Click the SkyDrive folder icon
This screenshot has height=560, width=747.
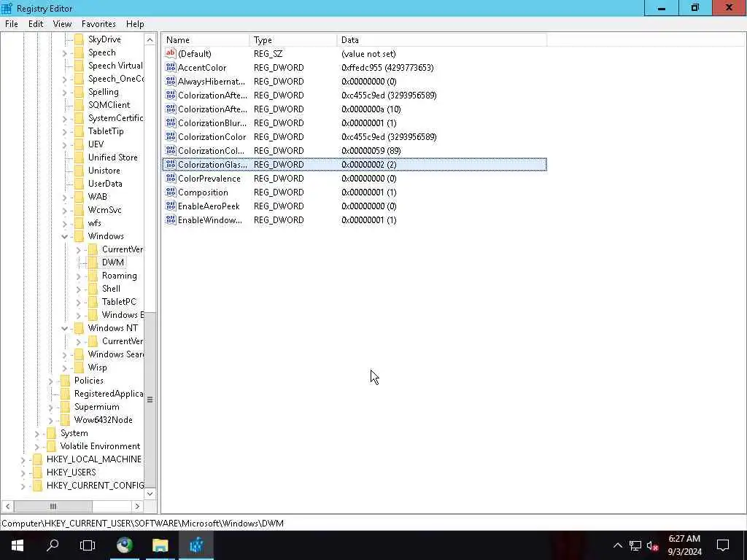pyautogui.click(x=79, y=39)
